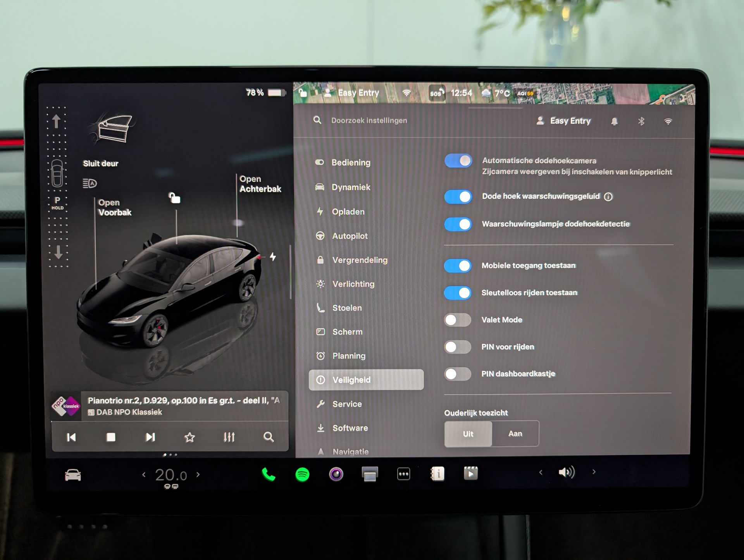
Task: Open the more apps ellipsis launcher
Action: point(403,474)
